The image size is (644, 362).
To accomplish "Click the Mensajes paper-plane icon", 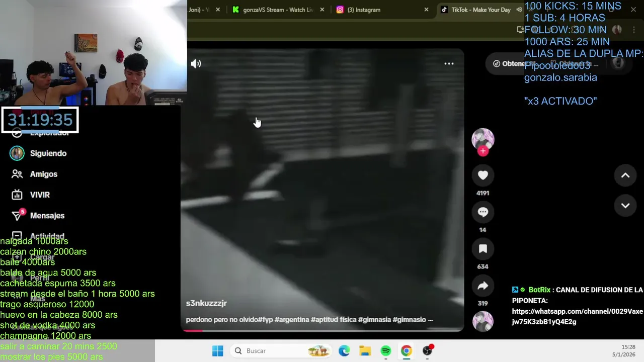I will [x=17, y=216].
